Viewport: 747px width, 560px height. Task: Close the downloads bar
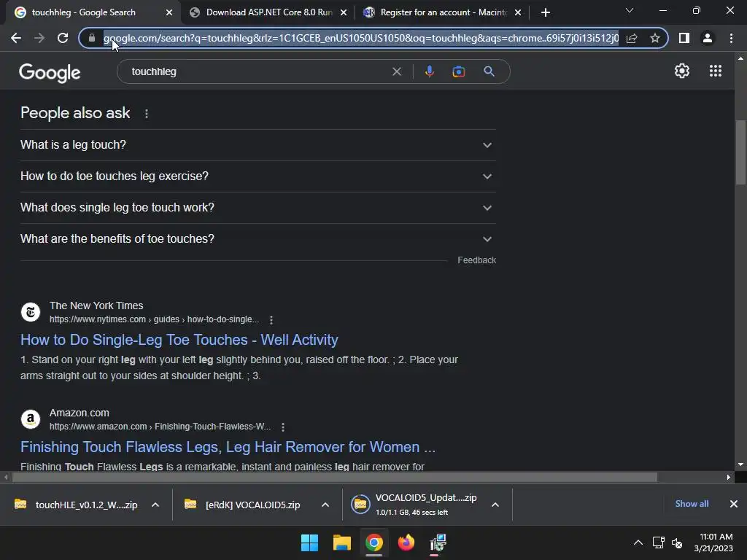click(x=734, y=504)
